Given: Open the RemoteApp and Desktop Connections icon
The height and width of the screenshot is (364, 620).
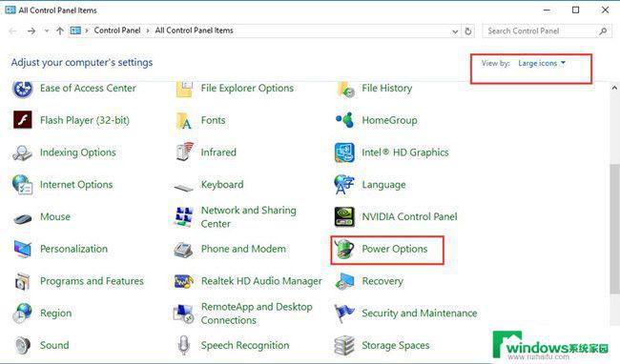Looking at the screenshot, I should pos(184,313).
